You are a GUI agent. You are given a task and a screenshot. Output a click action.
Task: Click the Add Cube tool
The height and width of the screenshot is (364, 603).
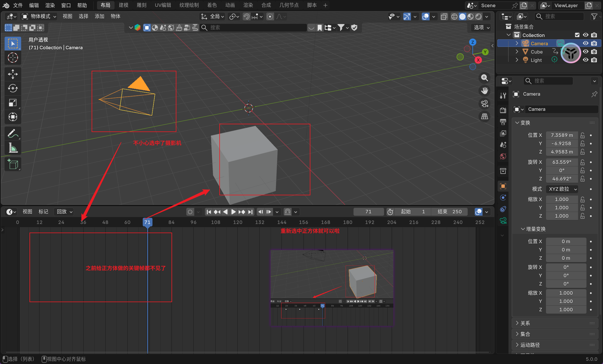13,164
